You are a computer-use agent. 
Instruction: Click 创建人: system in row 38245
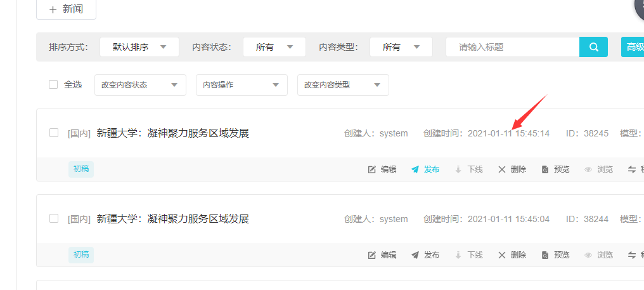377,133
